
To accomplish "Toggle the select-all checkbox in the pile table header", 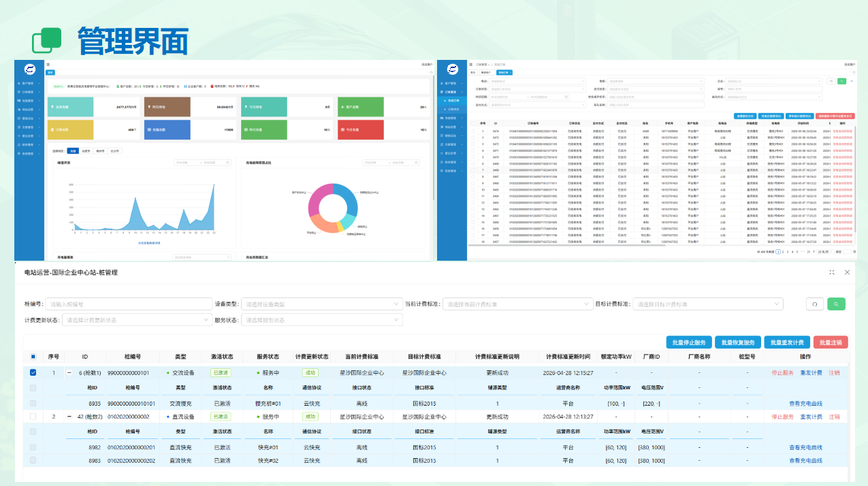I will pos(33,357).
